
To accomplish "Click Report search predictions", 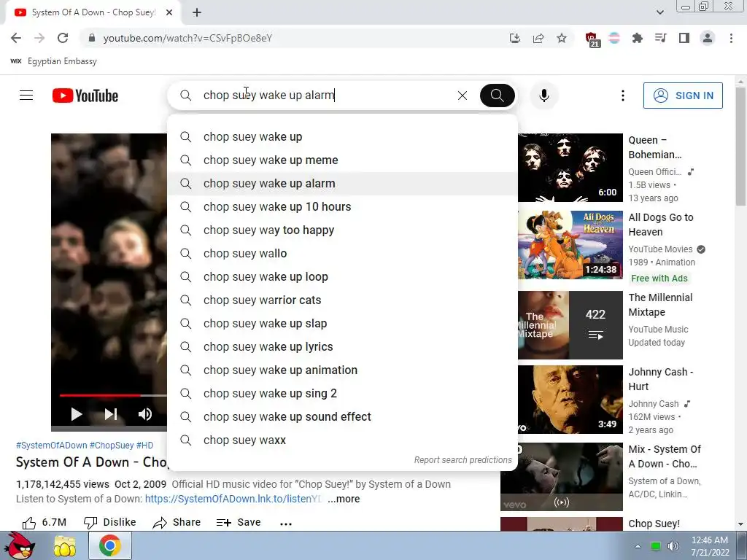I will point(462,460).
